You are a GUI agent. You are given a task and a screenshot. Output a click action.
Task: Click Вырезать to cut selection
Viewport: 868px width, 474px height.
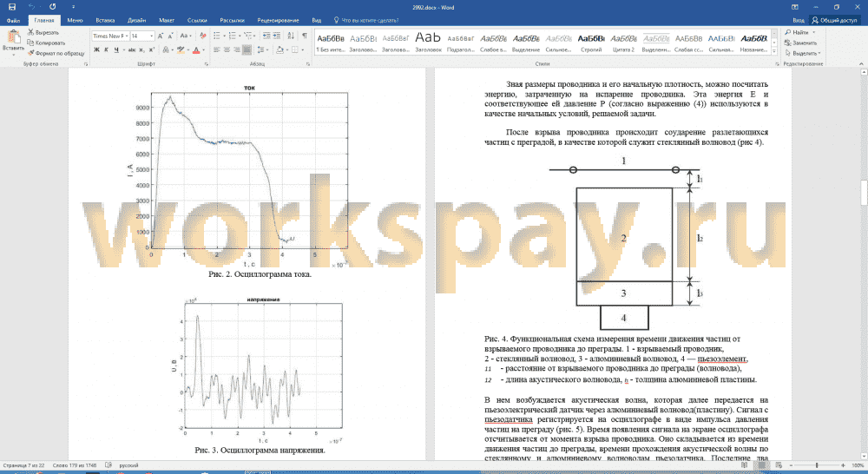[43, 33]
